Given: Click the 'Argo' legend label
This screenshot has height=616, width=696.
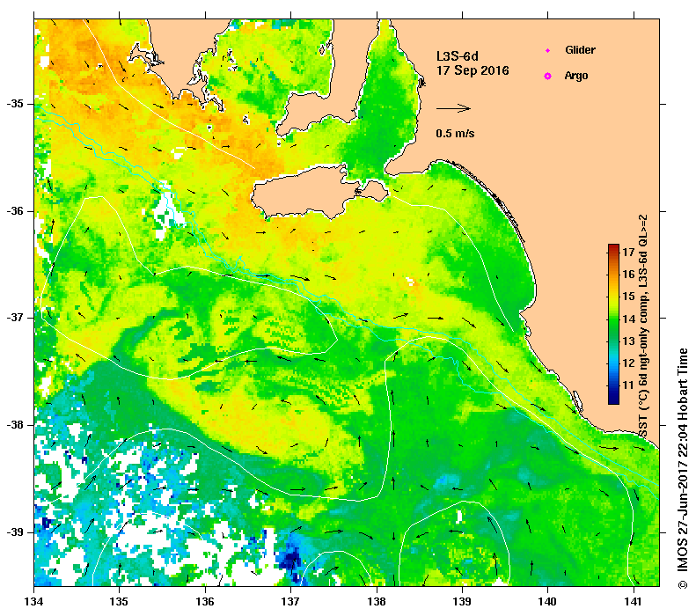Looking at the screenshot, I should click(576, 76).
